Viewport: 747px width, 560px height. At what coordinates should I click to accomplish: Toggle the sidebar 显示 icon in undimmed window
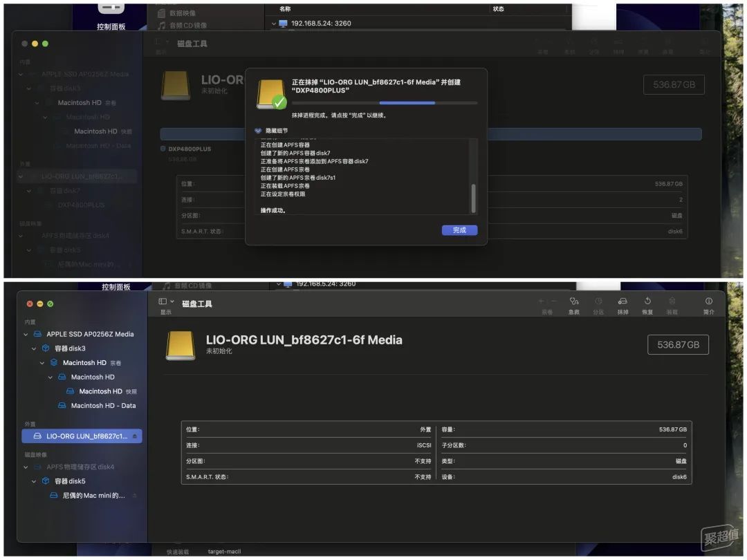point(163,301)
